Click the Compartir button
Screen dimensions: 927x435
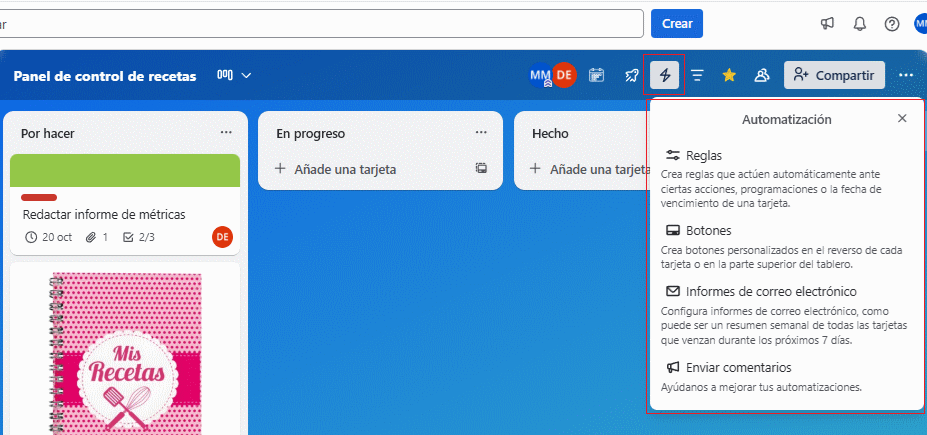[834, 75]
